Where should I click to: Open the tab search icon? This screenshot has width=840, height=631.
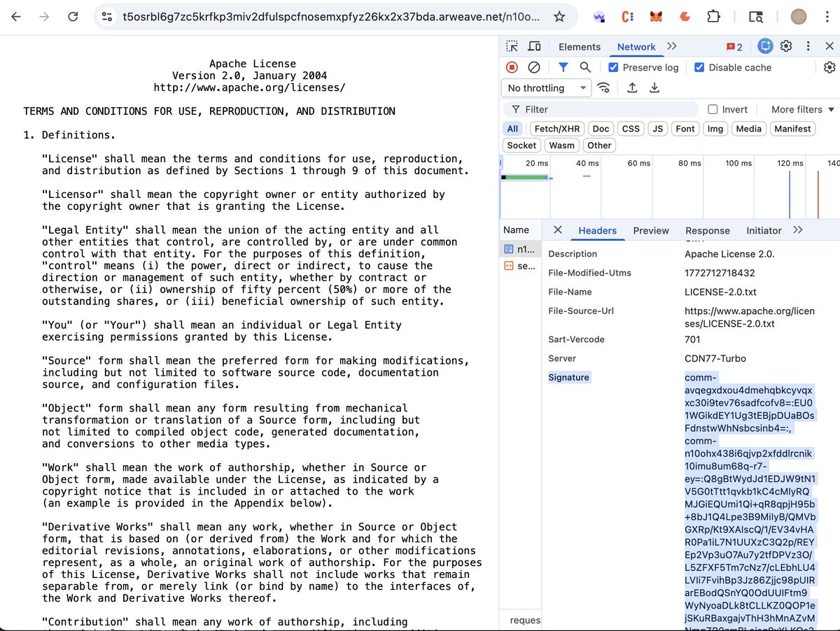(755, 17)
